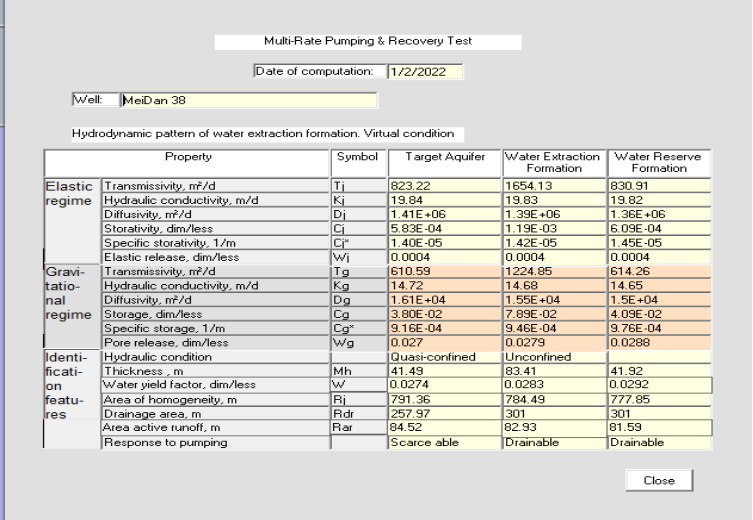Click specific storage value 9.76E-04
The image size is (753, 520).
[659, 328]
